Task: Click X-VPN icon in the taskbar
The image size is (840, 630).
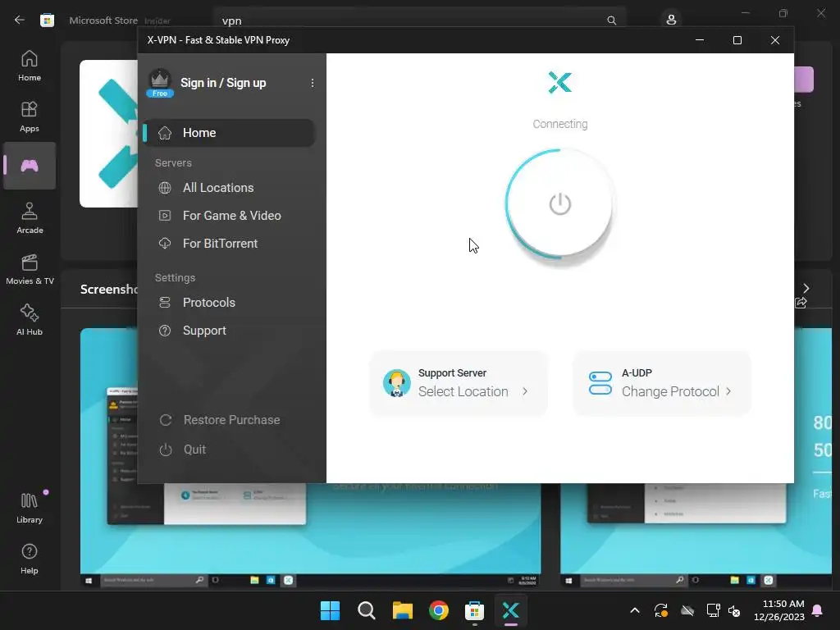Action: pyautogui.click(x=510, y=610)
